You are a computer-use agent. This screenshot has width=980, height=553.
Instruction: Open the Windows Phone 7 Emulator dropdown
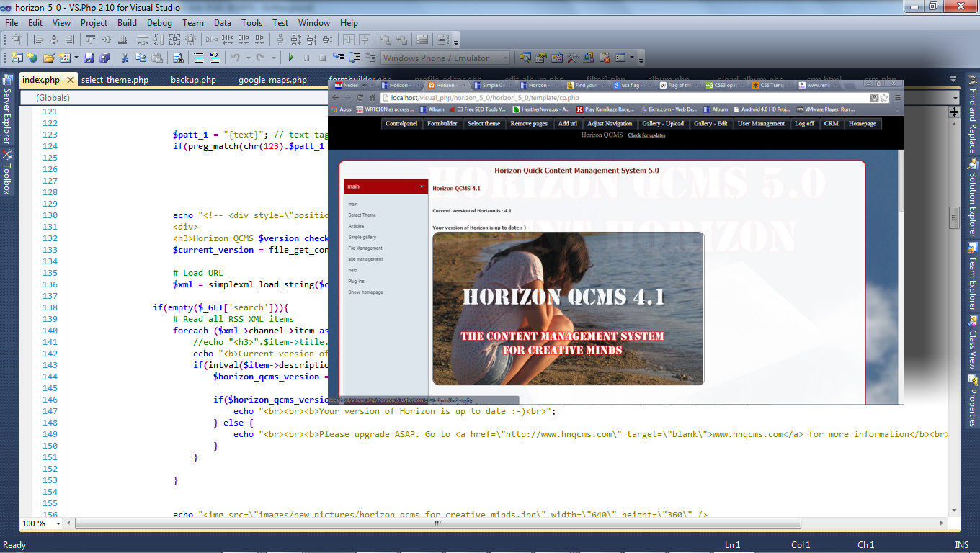(x=505, y=58)
